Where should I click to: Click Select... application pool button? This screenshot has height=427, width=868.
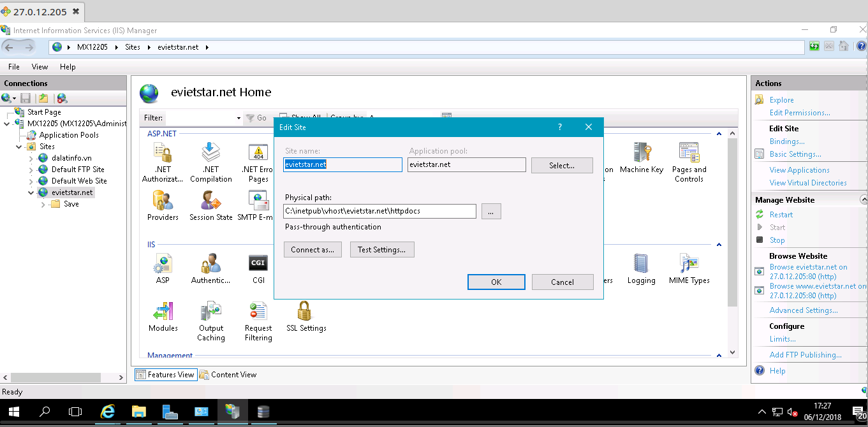pyautogui.click(x=562, y=166)
